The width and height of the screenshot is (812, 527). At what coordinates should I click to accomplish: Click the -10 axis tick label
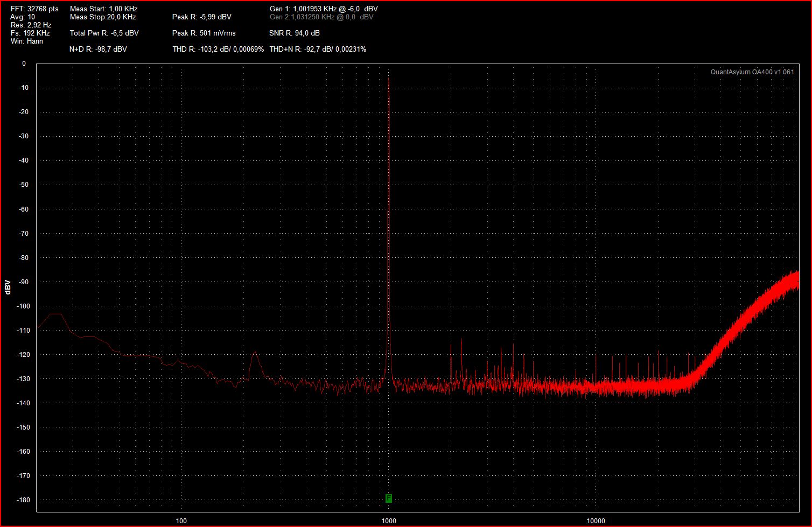click(23, 88)
